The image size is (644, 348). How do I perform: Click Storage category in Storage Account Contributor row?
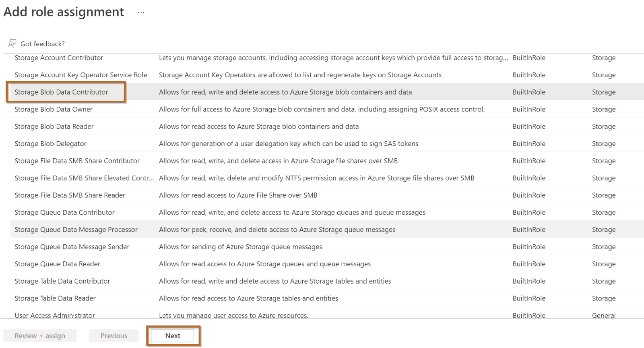point(604,58)
